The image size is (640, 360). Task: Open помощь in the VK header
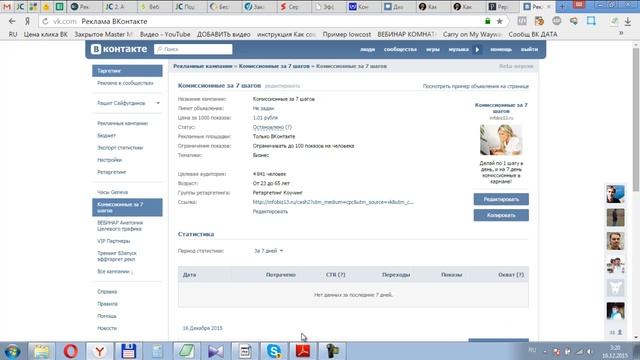coord(501,49)
